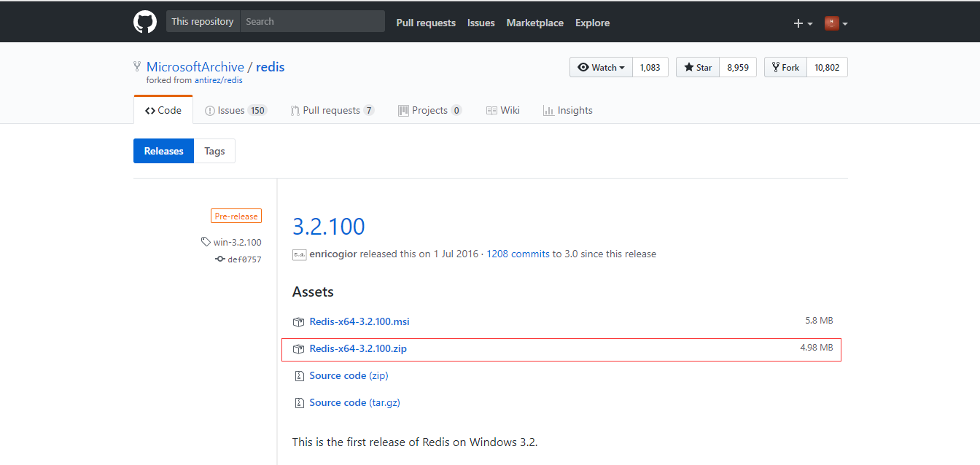Open the 3.2.100 release title link
Viewport: 980px width, 465px height.
328,227
